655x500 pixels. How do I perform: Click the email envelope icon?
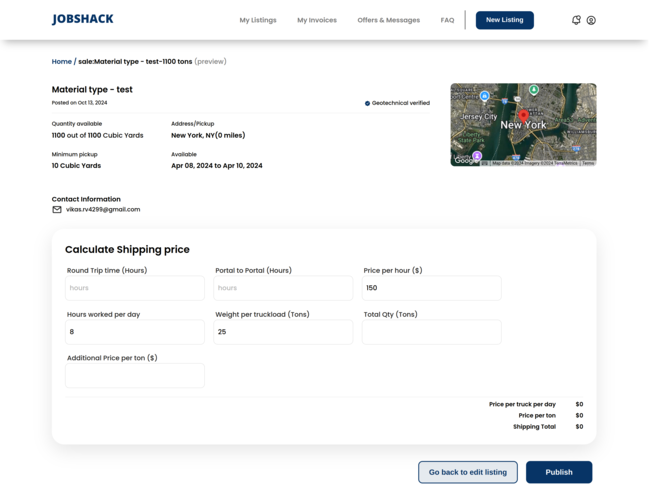[57, 210]
